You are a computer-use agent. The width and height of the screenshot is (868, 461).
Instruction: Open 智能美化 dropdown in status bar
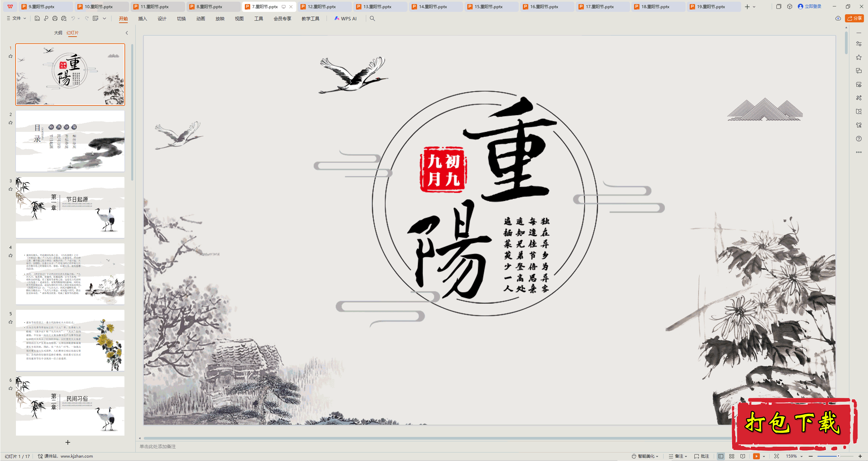[645, 456]
